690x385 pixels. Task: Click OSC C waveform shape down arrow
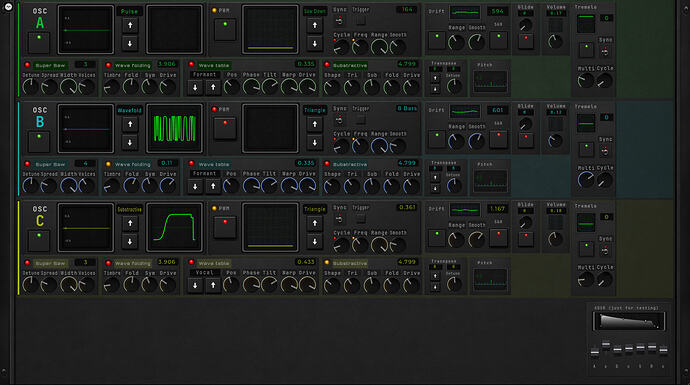click(x=130, y=242)
